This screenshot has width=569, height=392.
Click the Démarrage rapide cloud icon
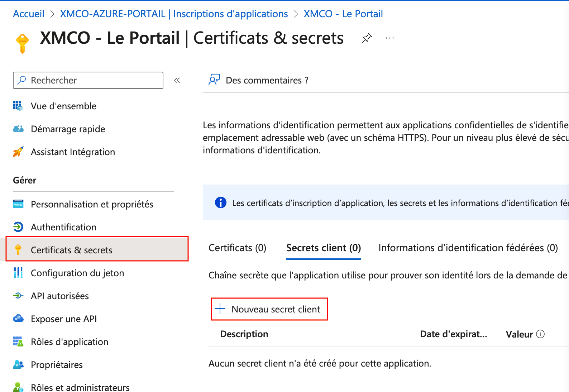18,129
